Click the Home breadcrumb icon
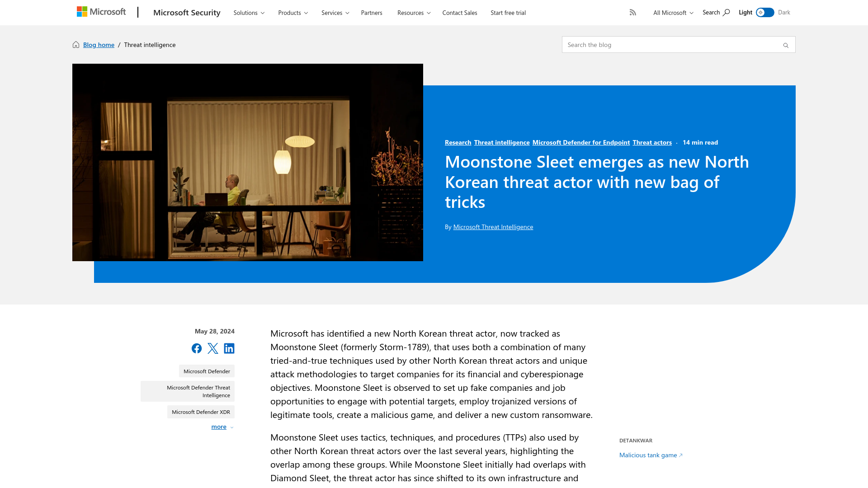The height and width of the screenshot is (488, 868). pos(76,44)
